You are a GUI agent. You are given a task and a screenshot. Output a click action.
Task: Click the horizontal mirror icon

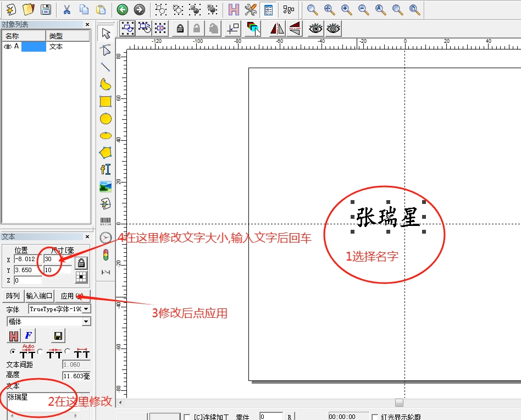pos(277,29)
